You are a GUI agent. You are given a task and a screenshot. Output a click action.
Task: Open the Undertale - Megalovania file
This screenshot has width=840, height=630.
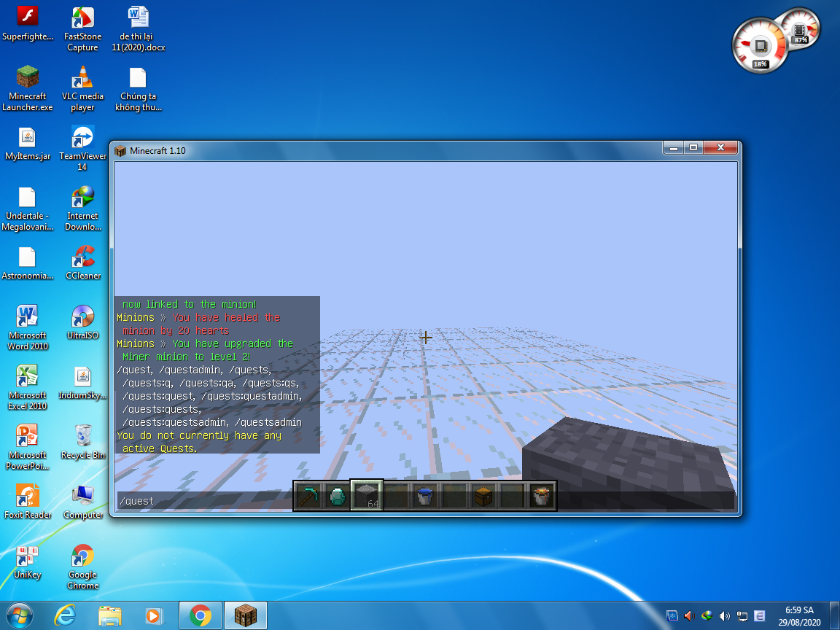27,209
